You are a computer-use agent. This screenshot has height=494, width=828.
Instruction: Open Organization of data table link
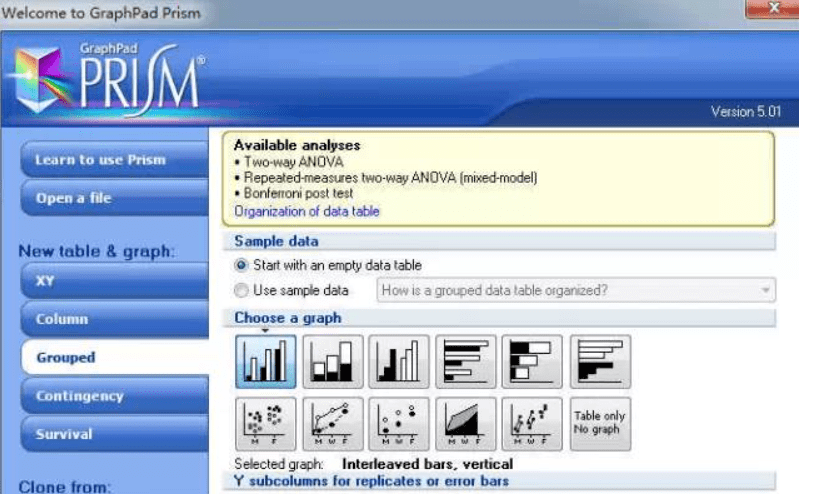307,211
